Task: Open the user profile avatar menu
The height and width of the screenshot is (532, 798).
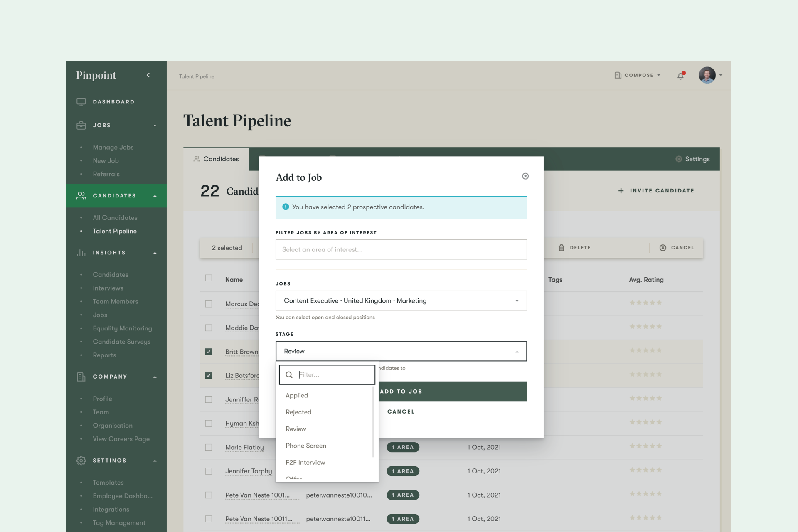Action: (707, 75)
